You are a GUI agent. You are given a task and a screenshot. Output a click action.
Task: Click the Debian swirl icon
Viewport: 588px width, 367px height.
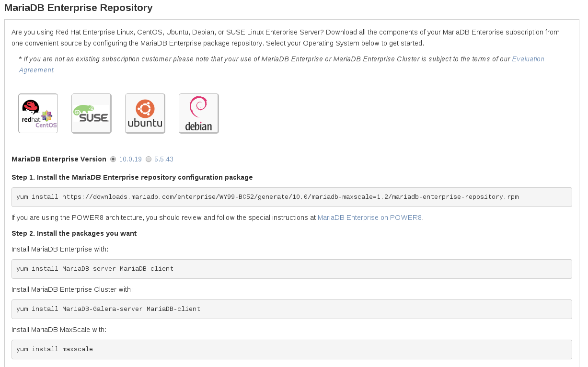coord(199,114)
